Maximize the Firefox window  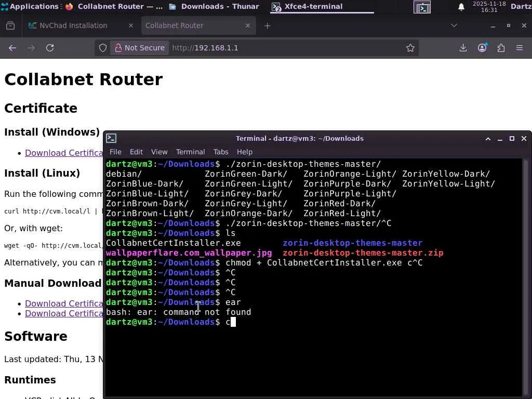click(508, 26)
